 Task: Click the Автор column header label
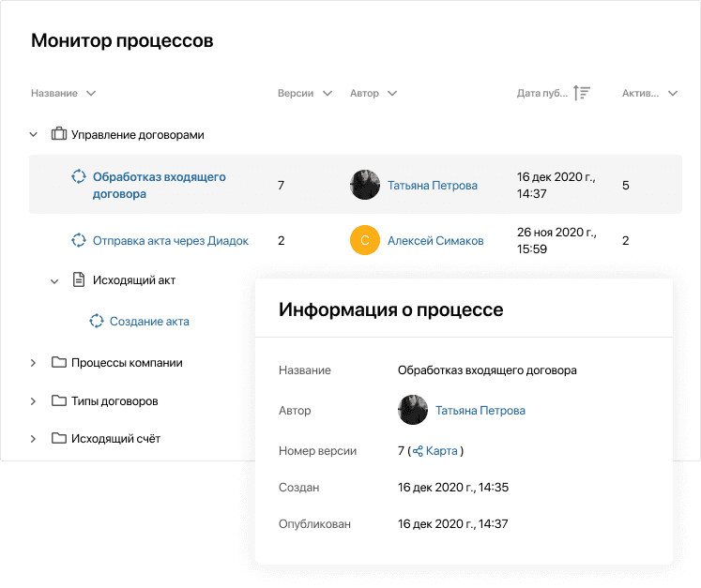point(364,94)
